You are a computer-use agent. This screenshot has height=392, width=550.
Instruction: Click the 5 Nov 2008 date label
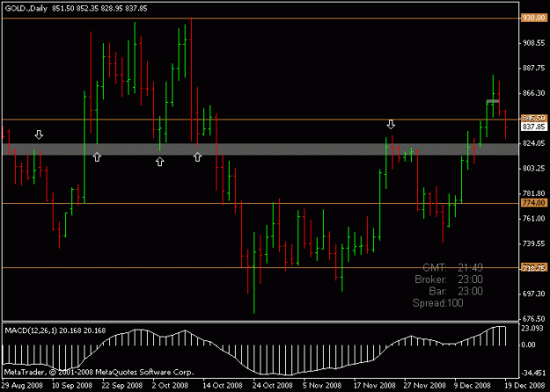tap(322, 386)
